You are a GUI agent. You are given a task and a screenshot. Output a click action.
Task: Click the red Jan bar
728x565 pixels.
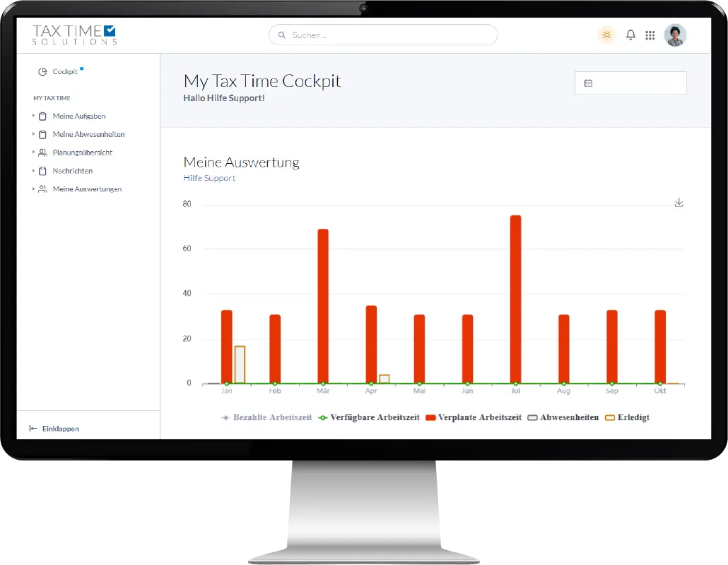[227, 347]
